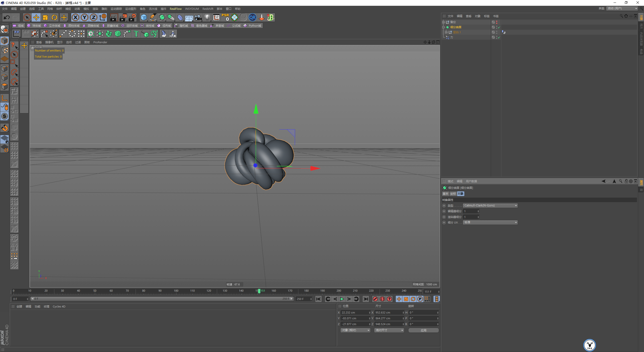
Task: Toggle the X axis lock
Action: coord(75,17)
